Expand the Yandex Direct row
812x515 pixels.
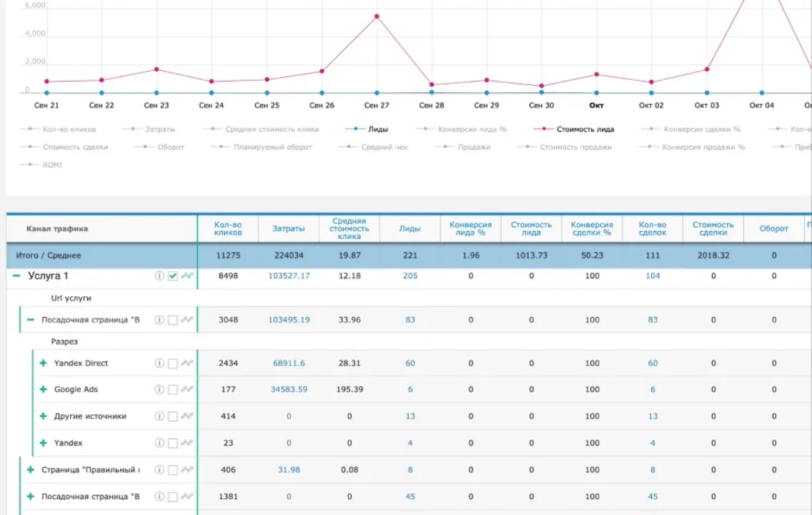[x=43, y=363]
